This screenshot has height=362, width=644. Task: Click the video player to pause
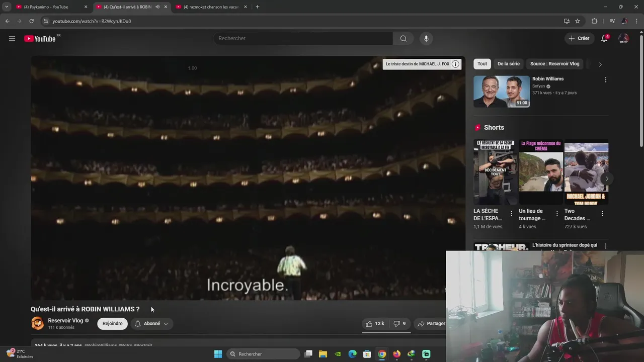[x=248, y=178]
